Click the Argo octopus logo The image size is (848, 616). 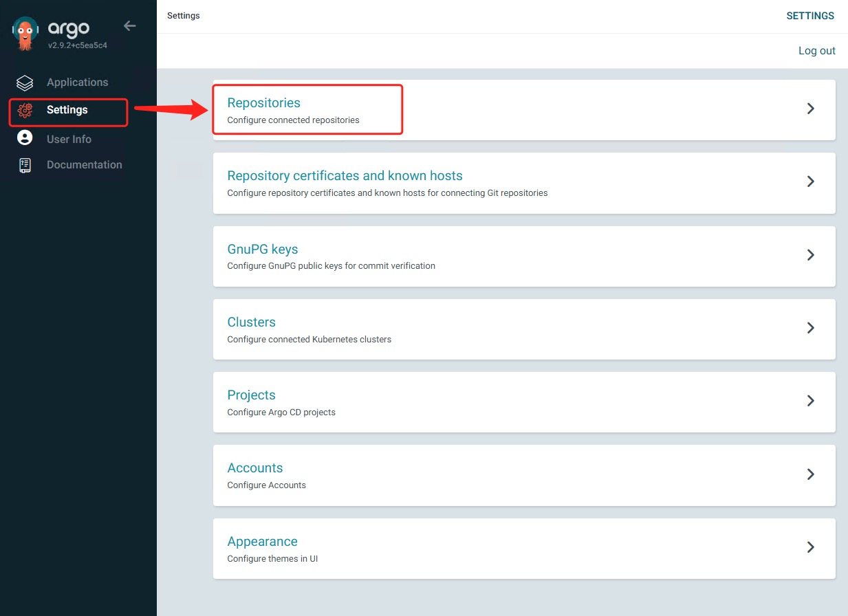pos(25,32)
